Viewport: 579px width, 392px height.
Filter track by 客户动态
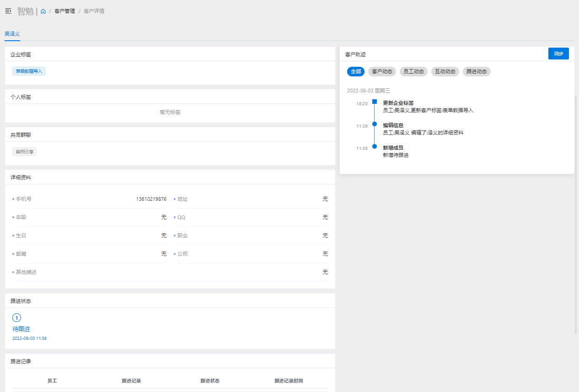(382, 71)
